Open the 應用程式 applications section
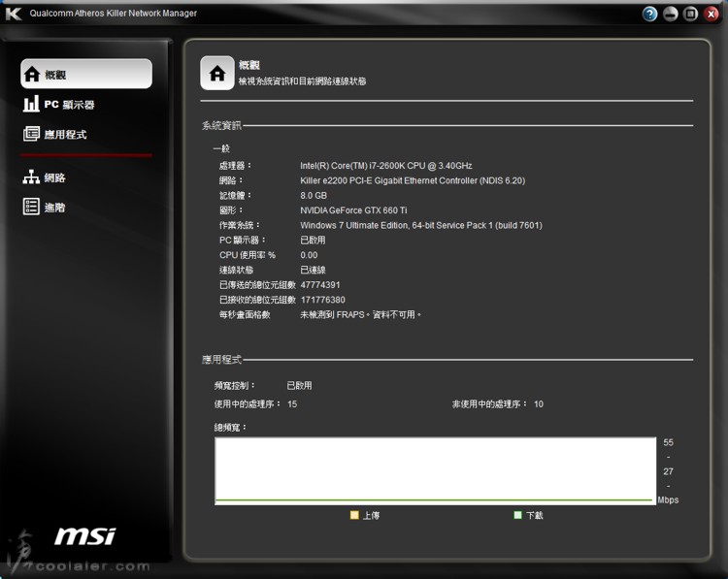The width and height of the screenshot is (728, 579). (x=54, y=134)
